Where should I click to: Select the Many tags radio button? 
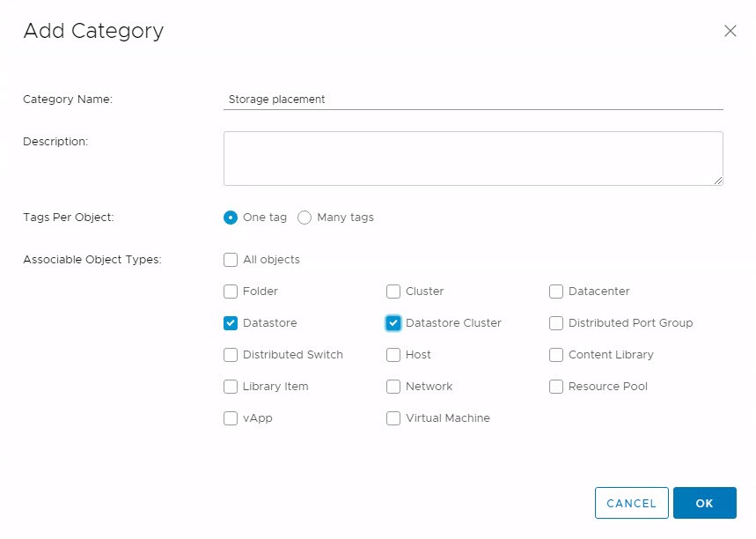304,218
